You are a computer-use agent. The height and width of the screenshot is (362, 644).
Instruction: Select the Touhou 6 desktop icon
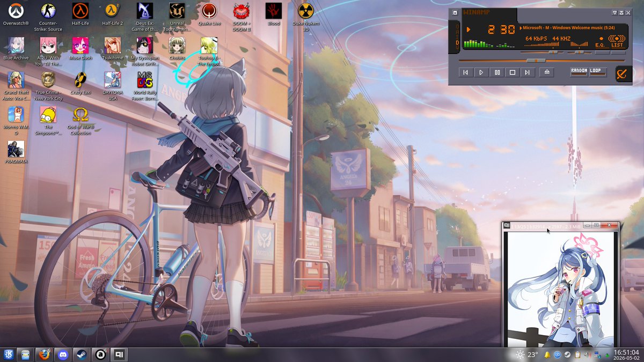pos(209,51)
